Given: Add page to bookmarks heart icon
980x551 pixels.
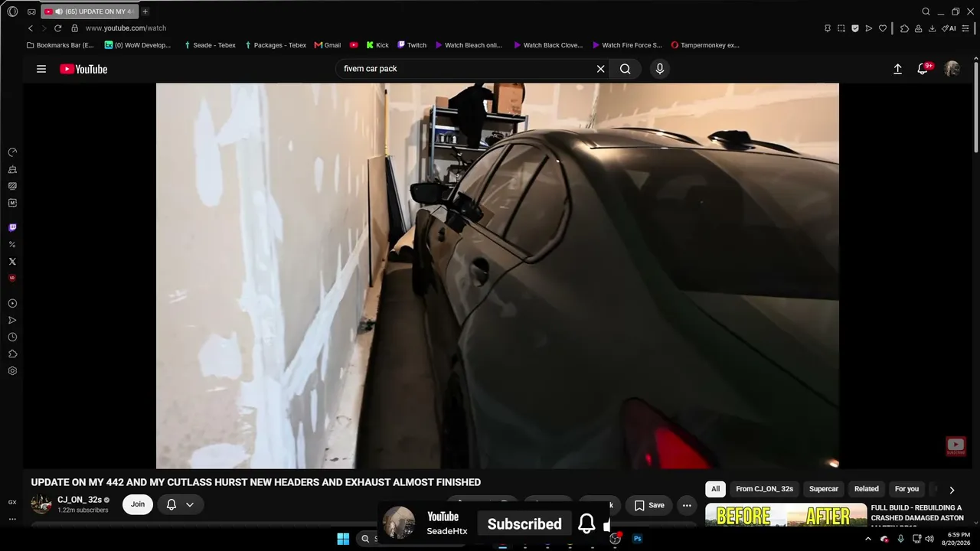Looking at the screenshot, I should [883, 28].
